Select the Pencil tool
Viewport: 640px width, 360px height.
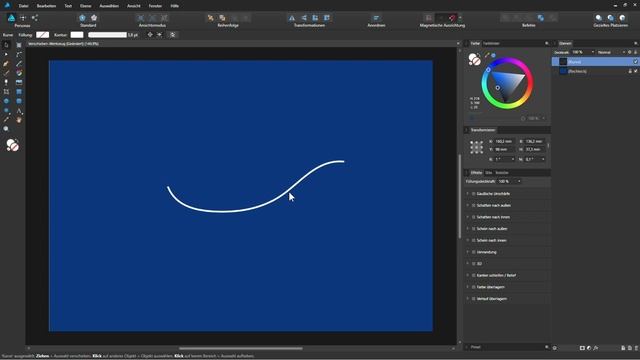pyautogui.click(x=19, y=64)
